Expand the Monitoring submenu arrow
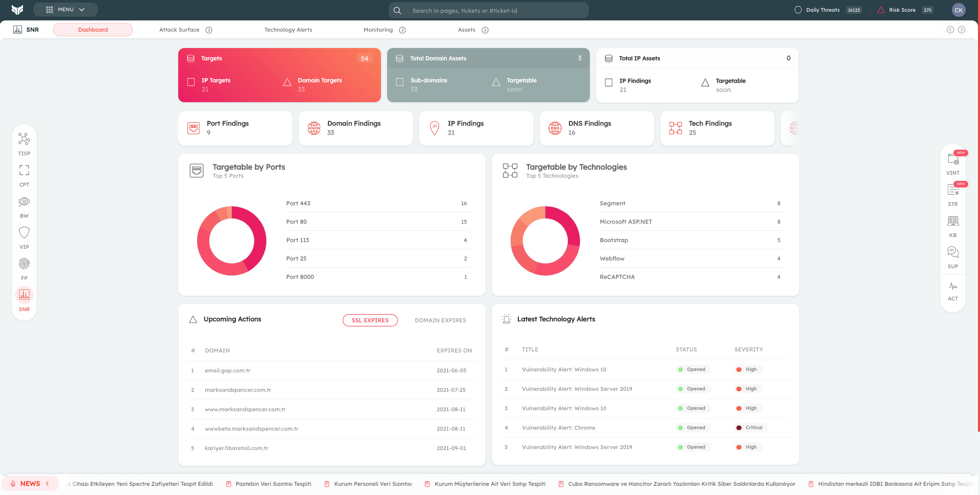This screenshot has width=980, height=495. pyautogui.click(x=402, y=30)
